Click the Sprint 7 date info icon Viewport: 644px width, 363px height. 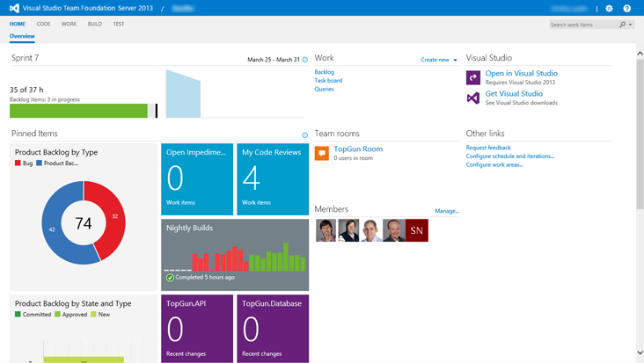coord(304,60)
